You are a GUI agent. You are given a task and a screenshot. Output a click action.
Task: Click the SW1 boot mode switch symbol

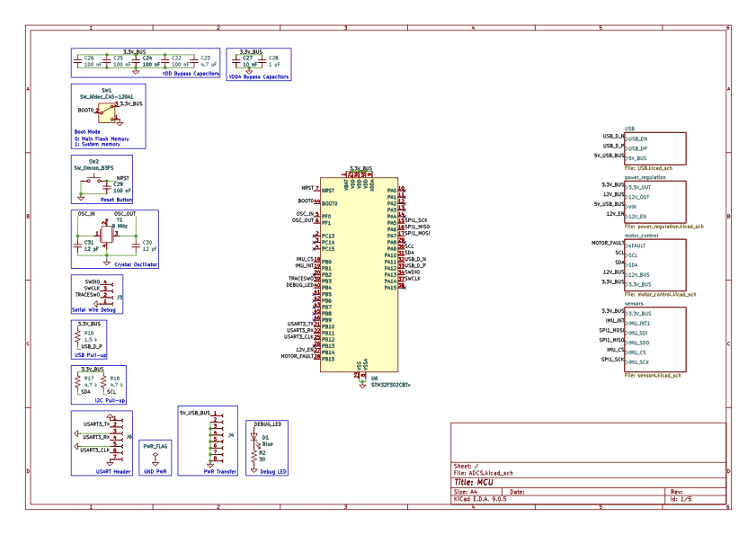pyautogui.click(x=107, y=113)
